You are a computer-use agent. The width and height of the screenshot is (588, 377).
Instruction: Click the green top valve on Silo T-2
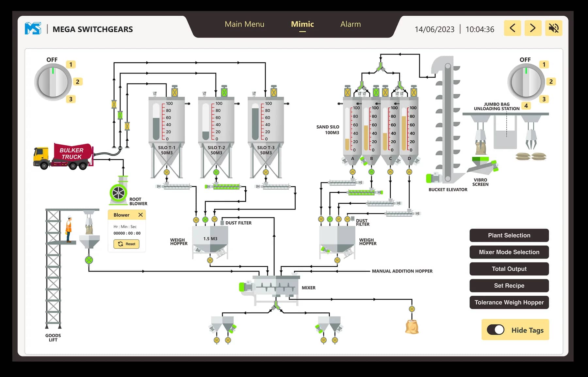[224, 92]
